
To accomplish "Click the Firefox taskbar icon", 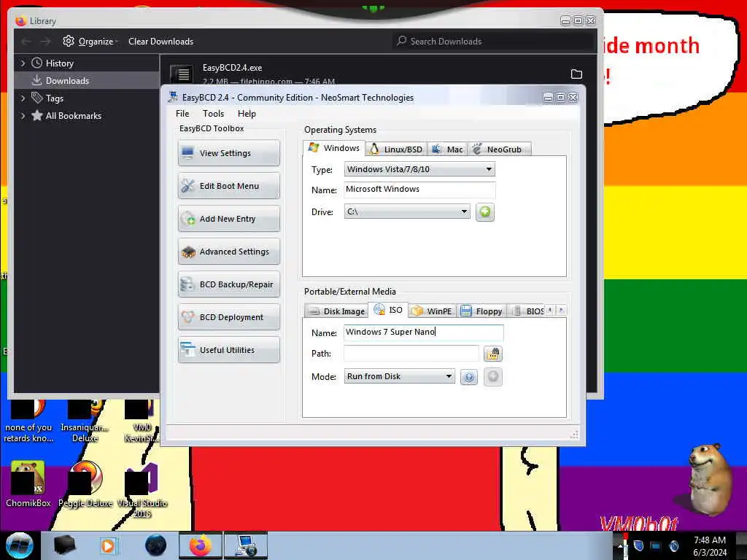I will 201,545.
